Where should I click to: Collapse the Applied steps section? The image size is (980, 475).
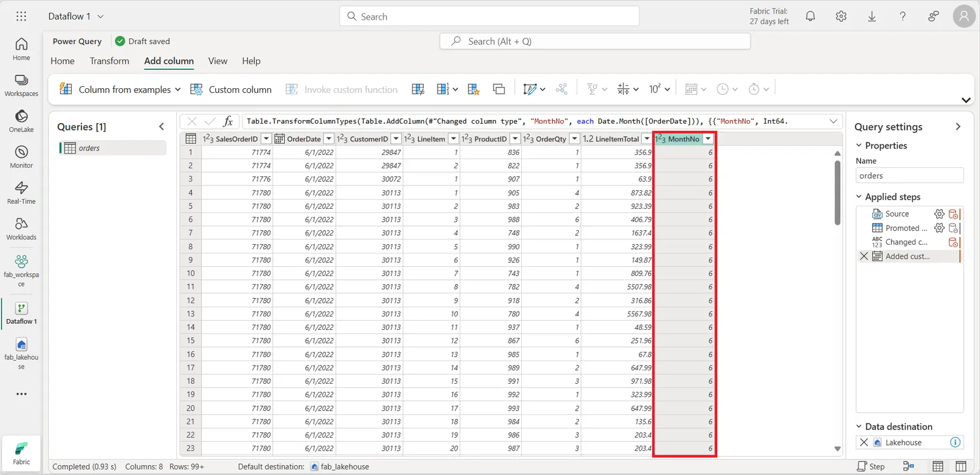coord(859,196)
